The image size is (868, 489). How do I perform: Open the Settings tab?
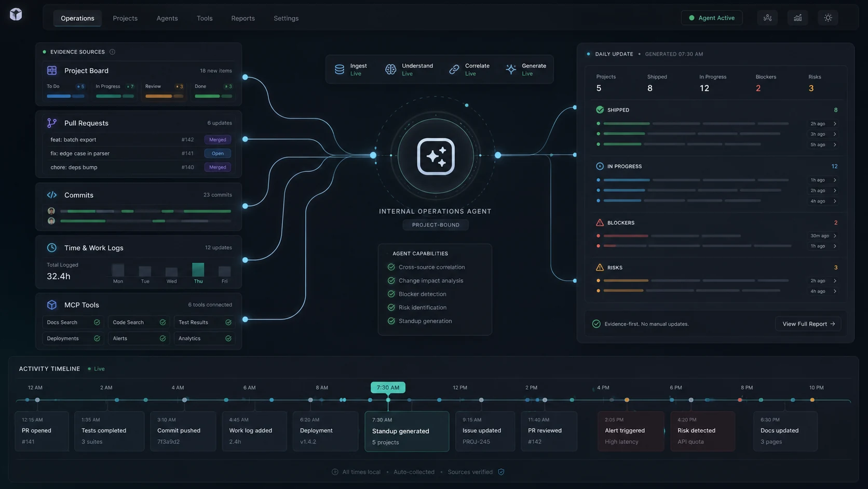pos(286,18)
